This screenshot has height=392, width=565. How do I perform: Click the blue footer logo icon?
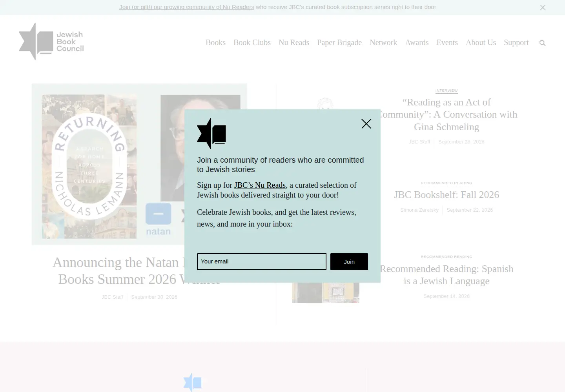click(x=193, y=382)
